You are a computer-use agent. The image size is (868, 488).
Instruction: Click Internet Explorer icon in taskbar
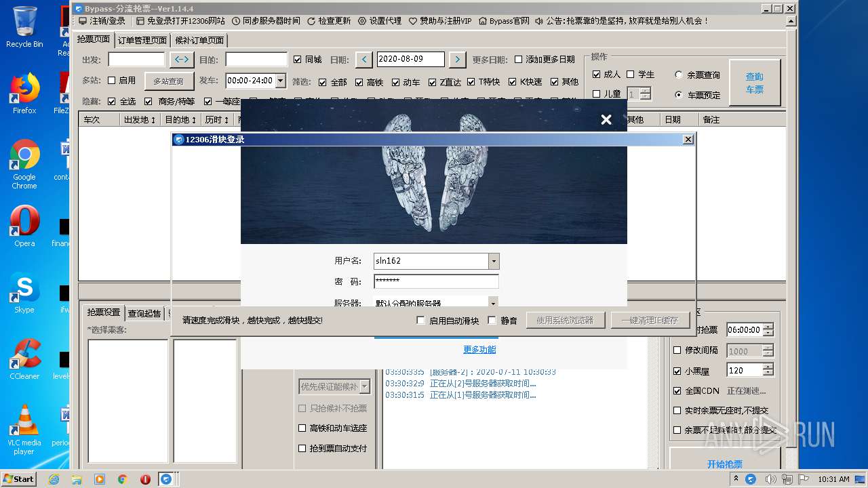click(x=54, y=479)
